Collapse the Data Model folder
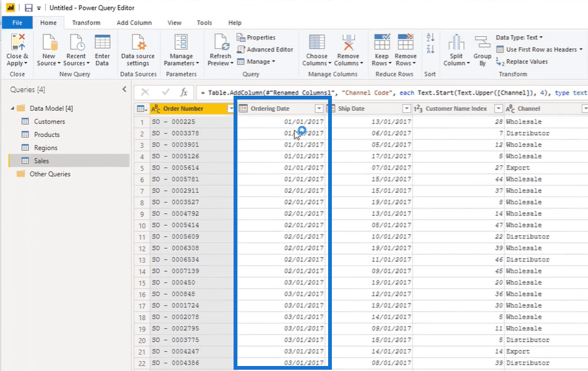 coord(13,108)
